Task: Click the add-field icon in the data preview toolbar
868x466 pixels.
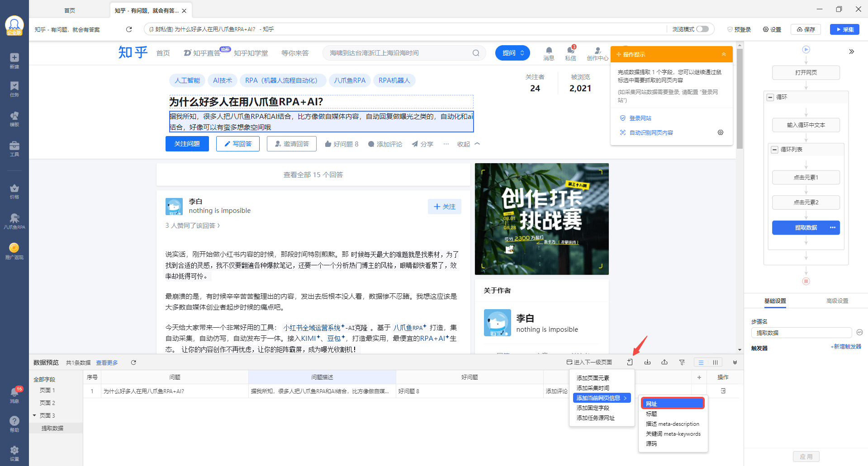Action: [630, 362]
